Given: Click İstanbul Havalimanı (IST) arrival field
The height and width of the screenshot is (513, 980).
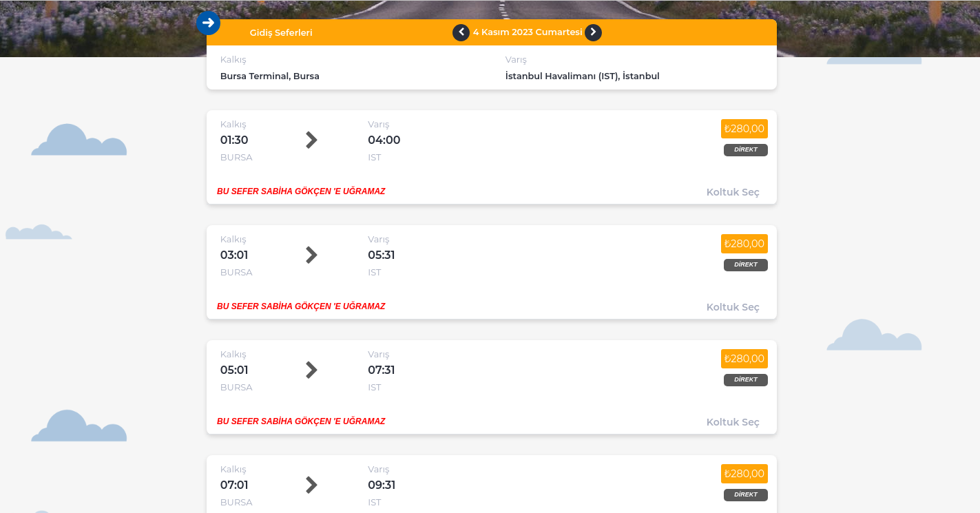Looking at the screenshot, I should tap(582, 76).
